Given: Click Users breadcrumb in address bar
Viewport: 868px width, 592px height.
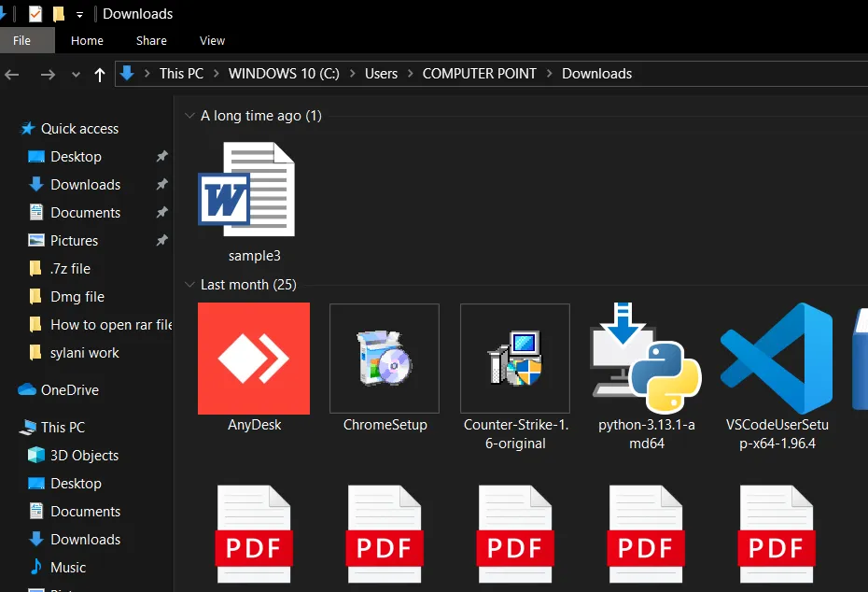Looking at the screenshot, I should 381,74.
